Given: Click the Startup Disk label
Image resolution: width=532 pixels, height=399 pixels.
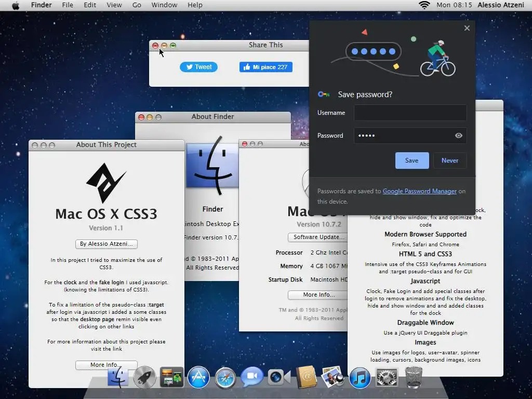Looking at the screenshot, I should 285,280.
